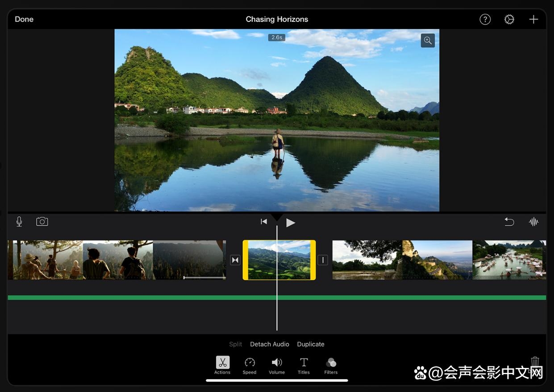
Task: Select Detach Audio from the clip options
Action: pos(270,344)
